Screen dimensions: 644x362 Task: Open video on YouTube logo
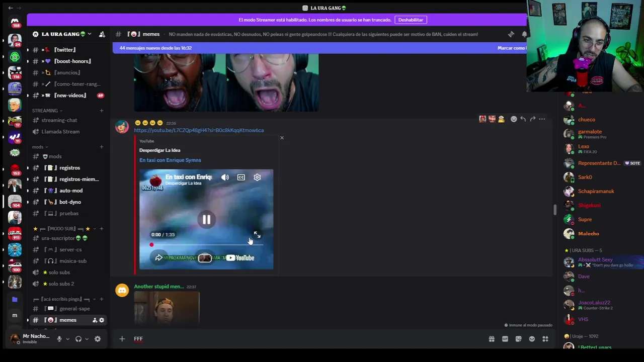pos(240,258)
